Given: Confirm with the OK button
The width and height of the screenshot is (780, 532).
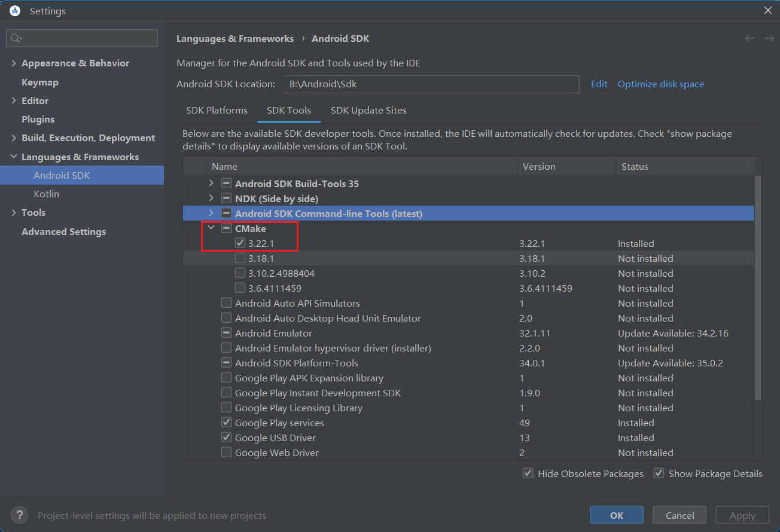Looking at the screenshot, I should 617,515.
